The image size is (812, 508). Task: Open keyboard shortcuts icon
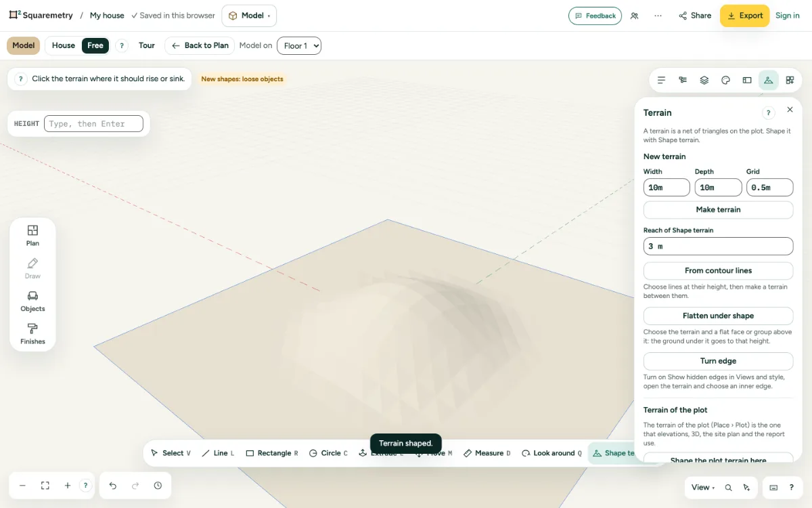pos(774,488)
